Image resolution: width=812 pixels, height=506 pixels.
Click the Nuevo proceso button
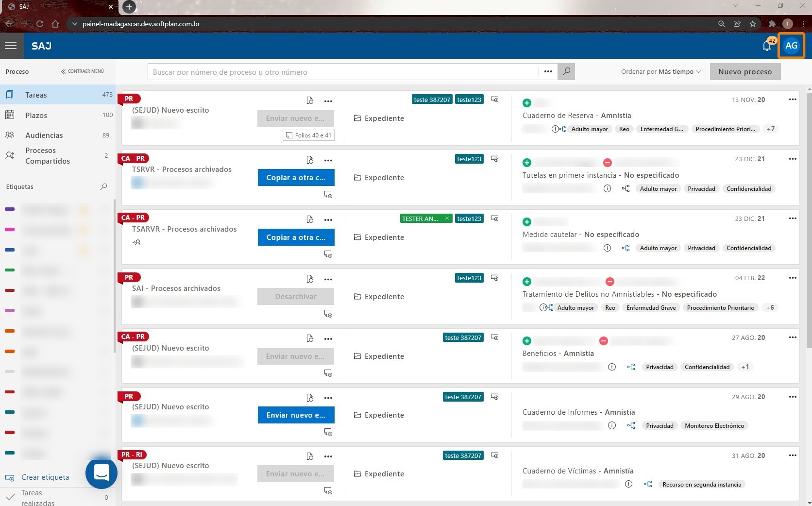(745, 72)
